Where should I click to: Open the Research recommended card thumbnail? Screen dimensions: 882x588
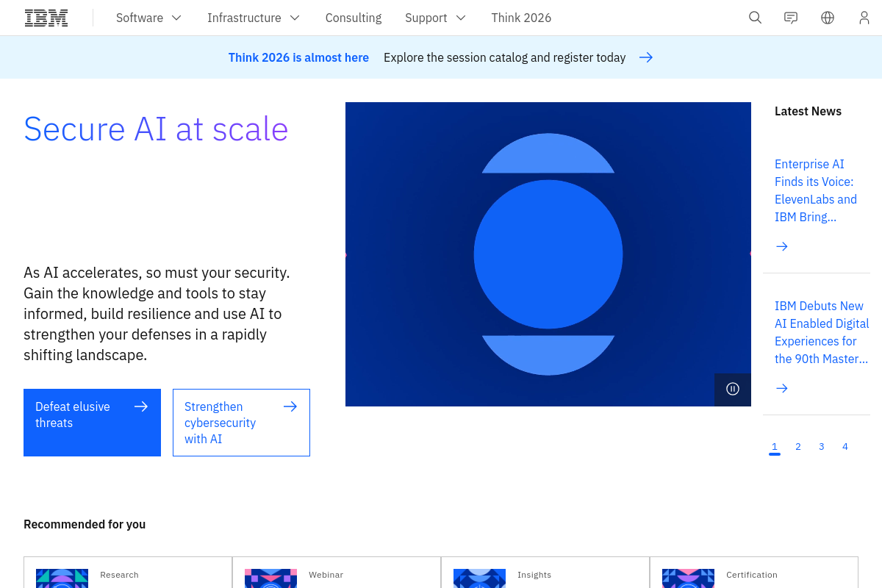62,578
